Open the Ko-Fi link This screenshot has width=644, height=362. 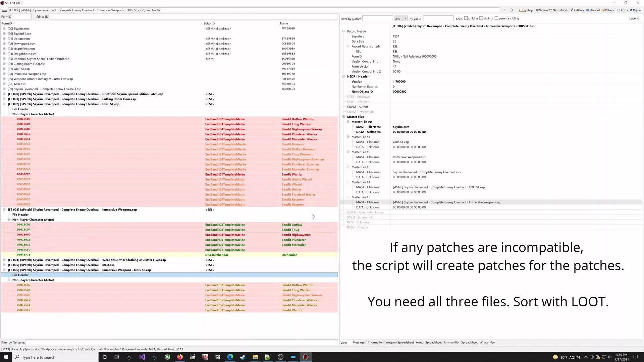tap(623, 10)
